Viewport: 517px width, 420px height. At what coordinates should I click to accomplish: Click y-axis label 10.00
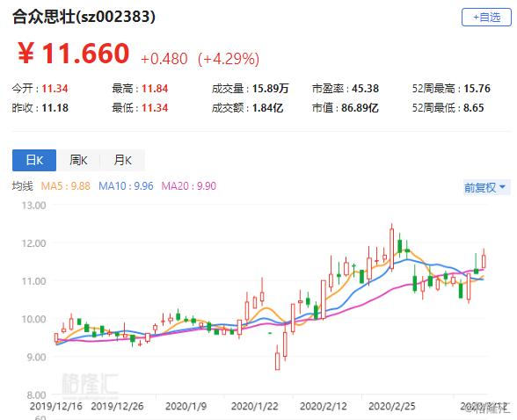33,319
